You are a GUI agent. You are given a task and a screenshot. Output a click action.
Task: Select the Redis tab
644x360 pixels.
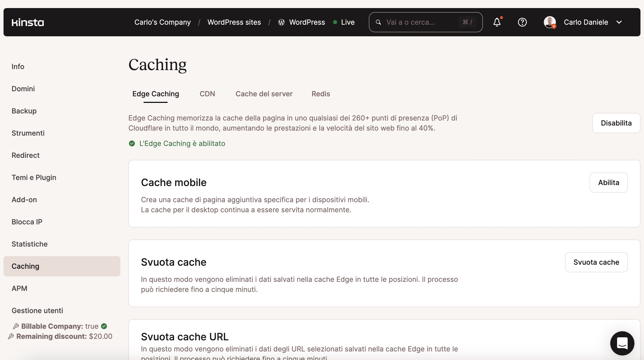[320, 94]
